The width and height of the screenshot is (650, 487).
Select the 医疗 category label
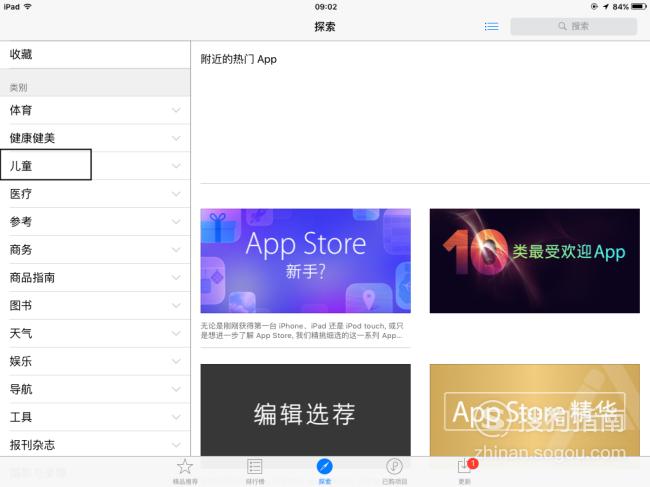pyautogui.click(x=21, y=194)
